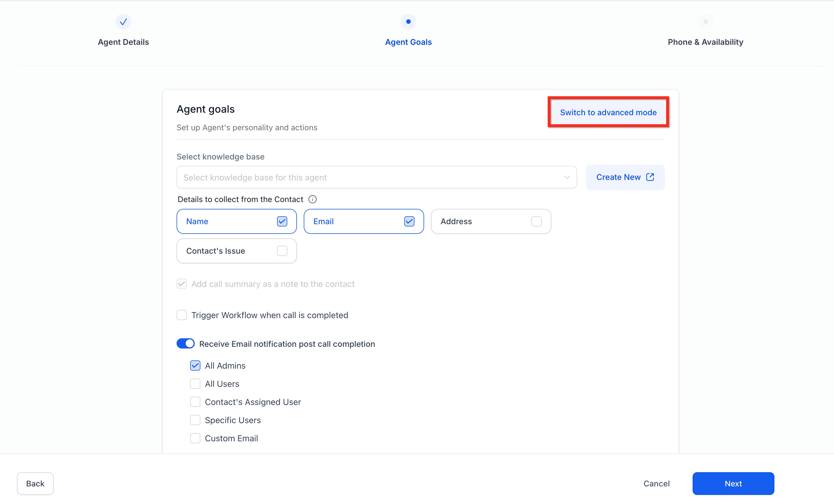Click the info icon beside Details to collect
Viewport: 834px width, 504px height.
(x=313, y=199)
